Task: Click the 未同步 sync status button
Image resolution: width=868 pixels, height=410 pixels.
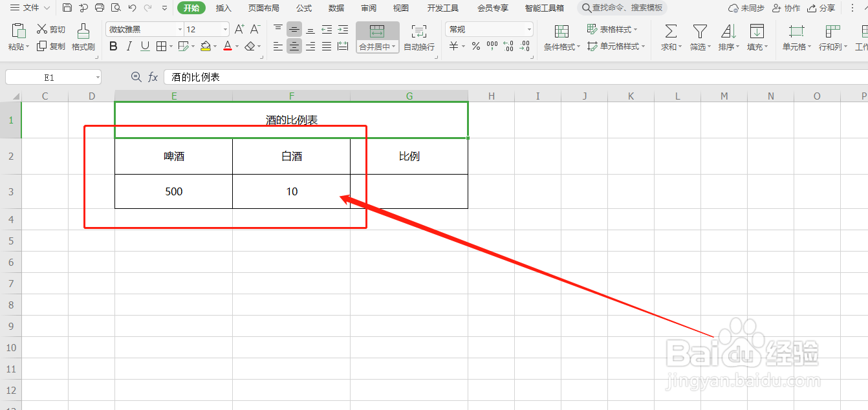Action: pyautogui.click(x=746, y=8)
